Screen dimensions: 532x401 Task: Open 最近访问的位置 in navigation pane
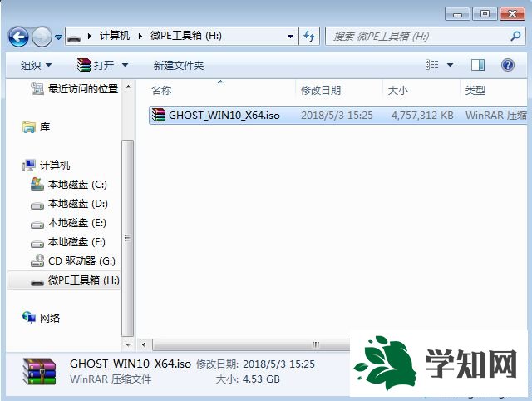pyautogui.click(x=83, y=89)
